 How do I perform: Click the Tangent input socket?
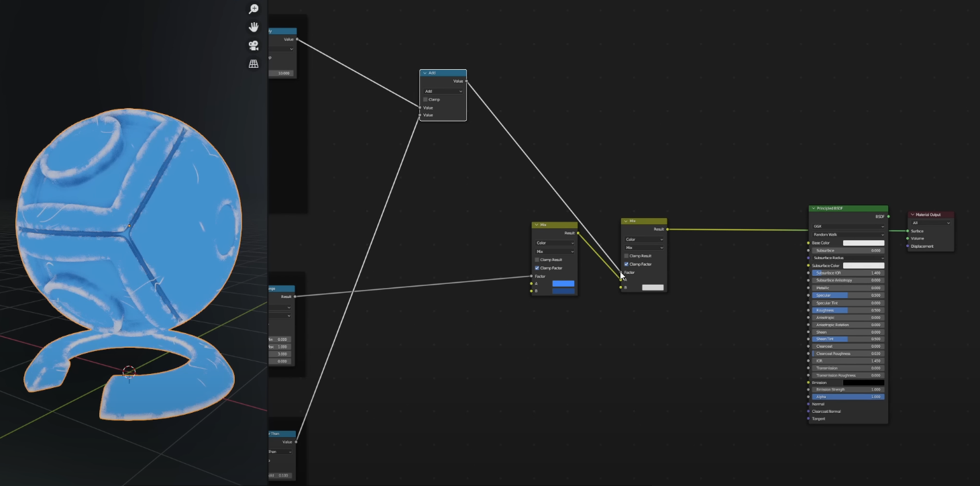tap(809, 419)
